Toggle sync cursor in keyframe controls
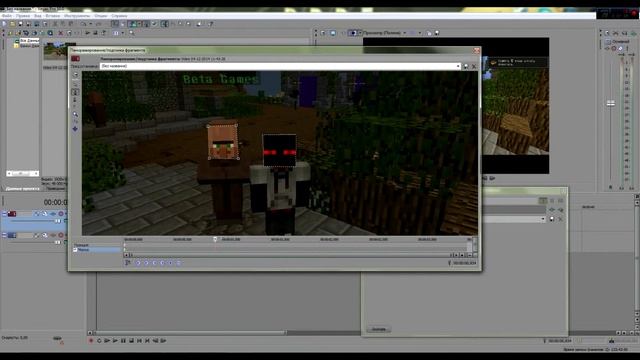Image resolution: width=640 pixels, height=360 pixels. (x=128, y=263)
